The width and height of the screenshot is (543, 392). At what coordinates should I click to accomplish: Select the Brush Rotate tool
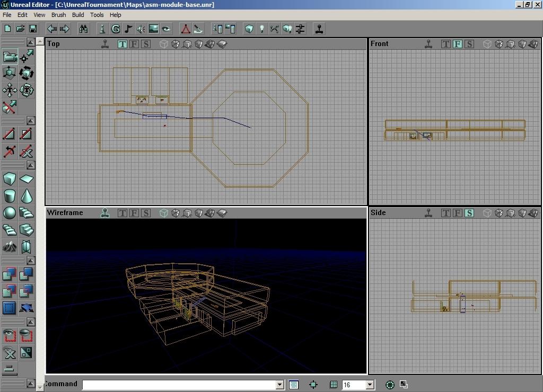[27, 73]
